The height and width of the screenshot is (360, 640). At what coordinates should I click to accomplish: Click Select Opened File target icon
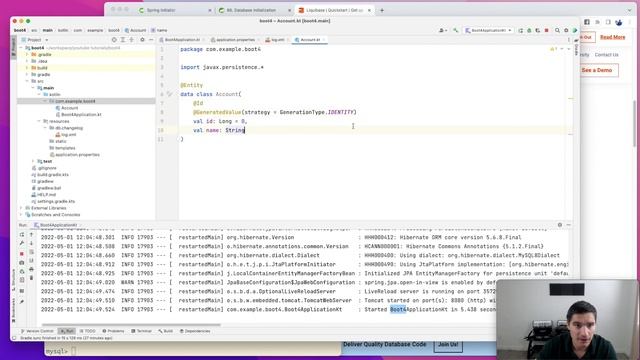pos(114,40)
